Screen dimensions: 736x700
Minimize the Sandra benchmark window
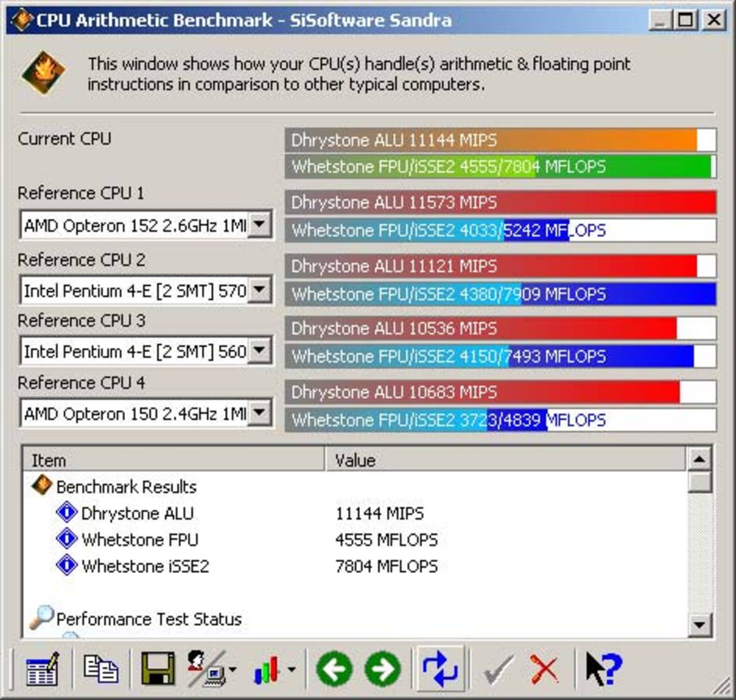pyautogui.click(x=660, y=20)
